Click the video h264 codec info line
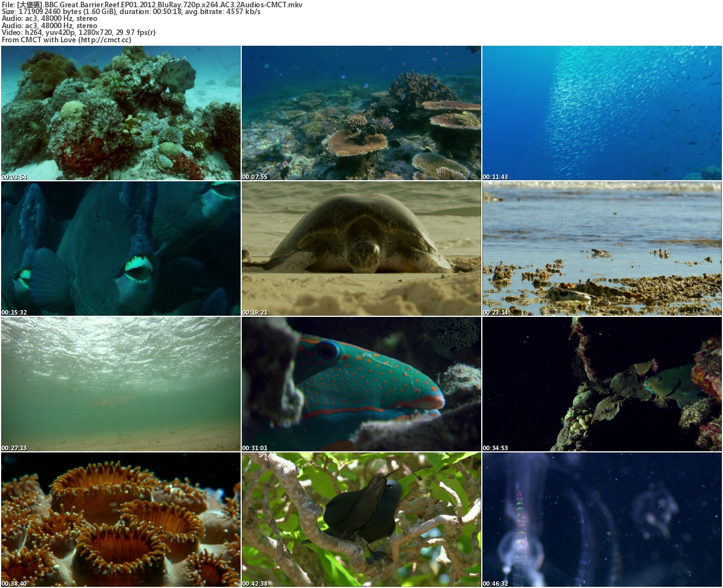Viewport: 723px width, 588px height. [79, 32]
